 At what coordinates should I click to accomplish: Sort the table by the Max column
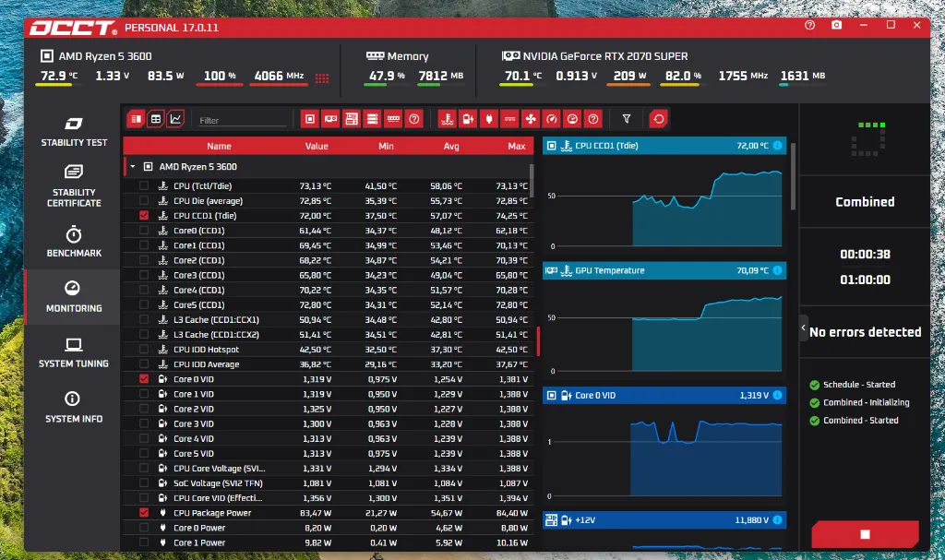tap(517, 146)
